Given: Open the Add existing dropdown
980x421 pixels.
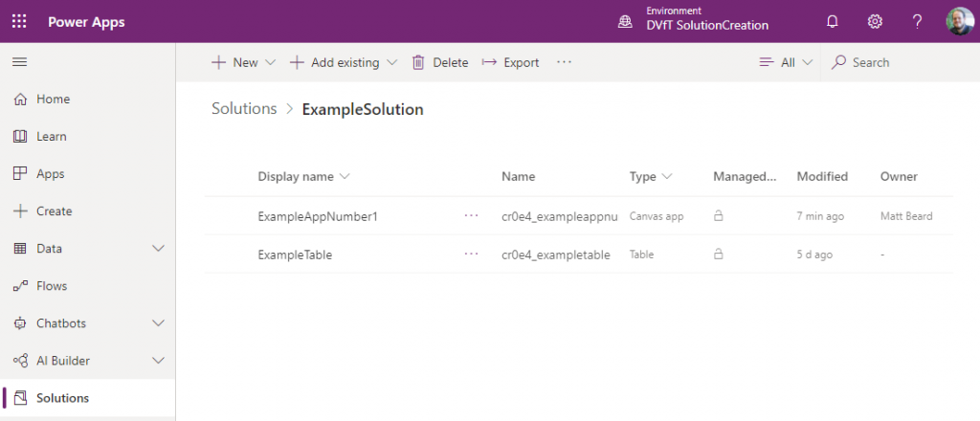Looking at the screenshot, I should [344, 62].
